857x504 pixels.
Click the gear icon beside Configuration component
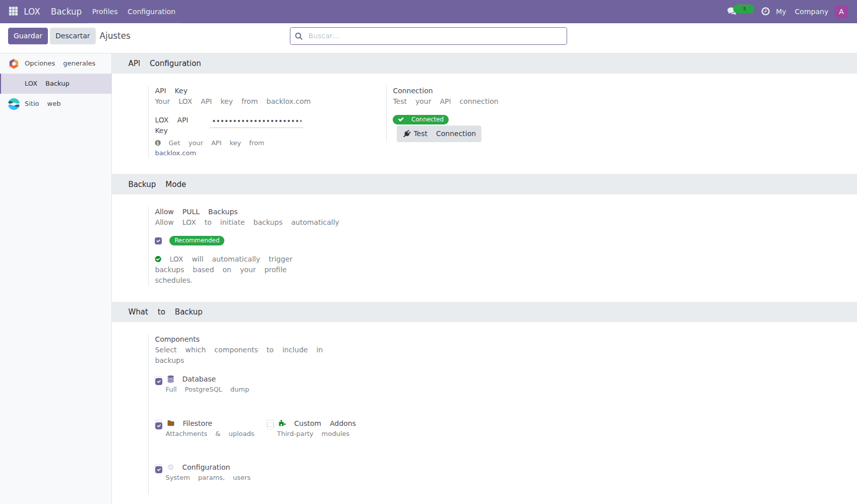point(171,467)
